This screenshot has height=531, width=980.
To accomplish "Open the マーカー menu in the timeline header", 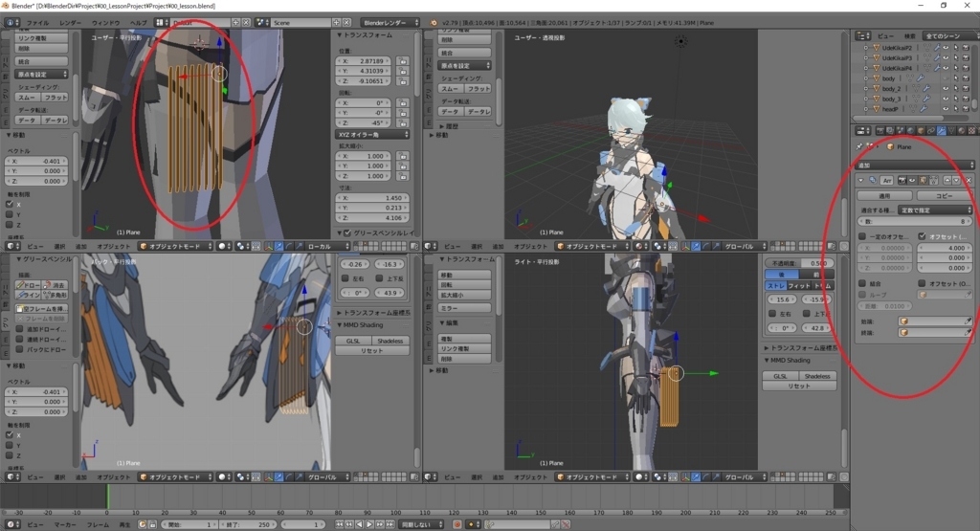I will (65, 524).
